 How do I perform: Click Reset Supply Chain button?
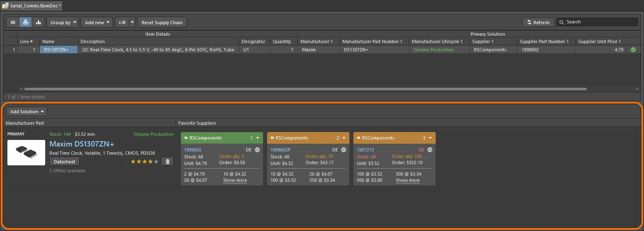click(162, 22)
